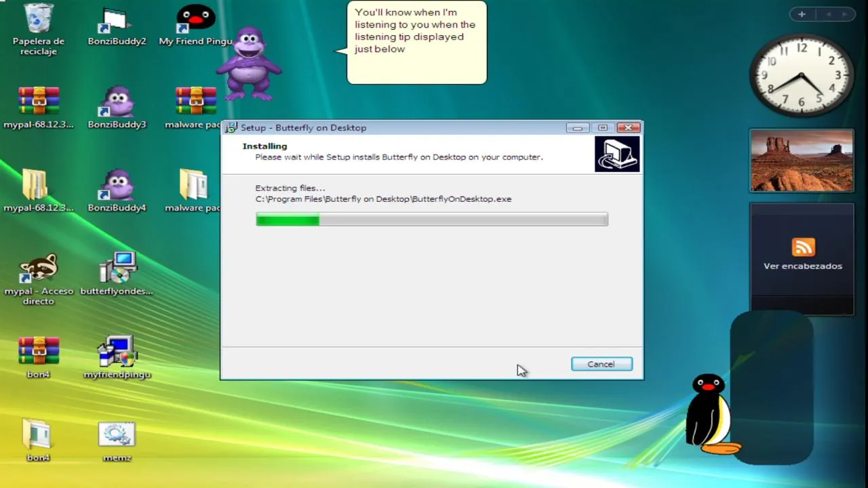The height and width of the screenshot is (488, 868).
Task: Minimize the Setup window
Action: (577, 127)
